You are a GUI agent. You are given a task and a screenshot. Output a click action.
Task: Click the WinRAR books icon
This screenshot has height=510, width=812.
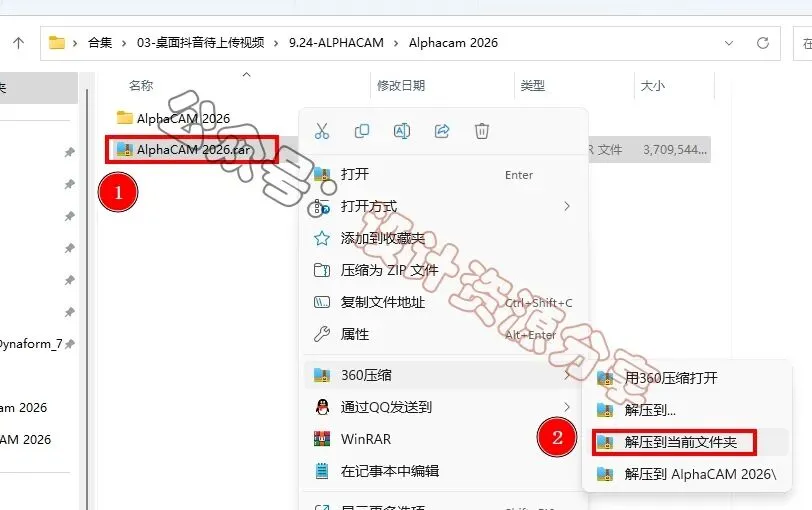click(322, 439)
